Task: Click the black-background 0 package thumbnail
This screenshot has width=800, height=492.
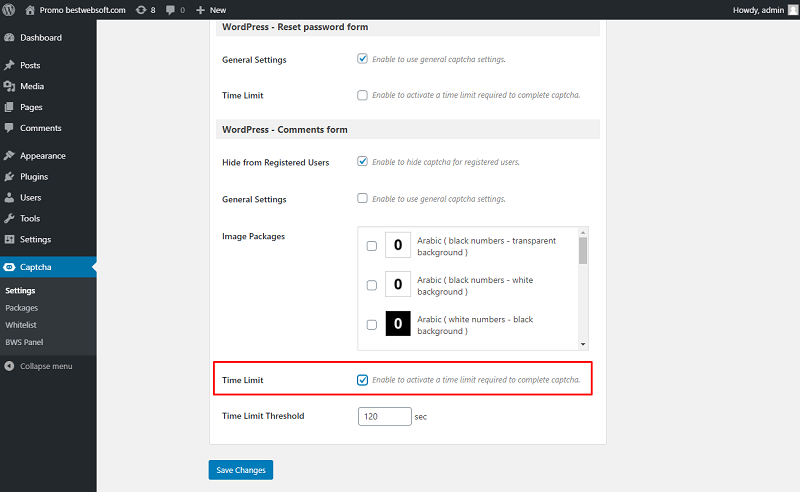Action: [398, 324]
